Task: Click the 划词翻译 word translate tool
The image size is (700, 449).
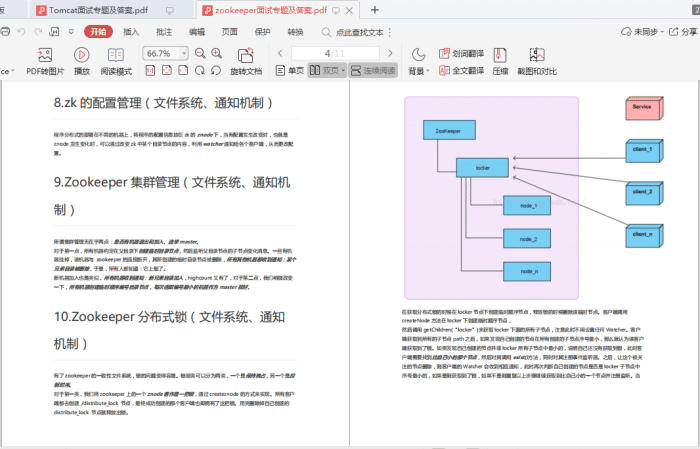Action: (x=462, y=54)
